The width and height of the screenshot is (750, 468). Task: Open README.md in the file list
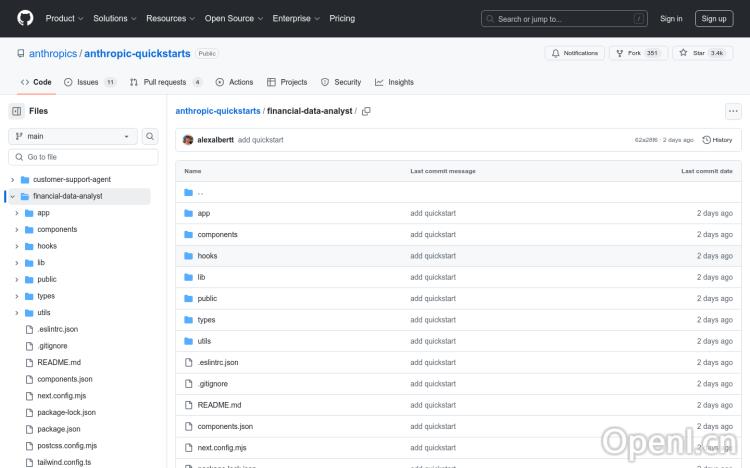click(x=219, y=405)
